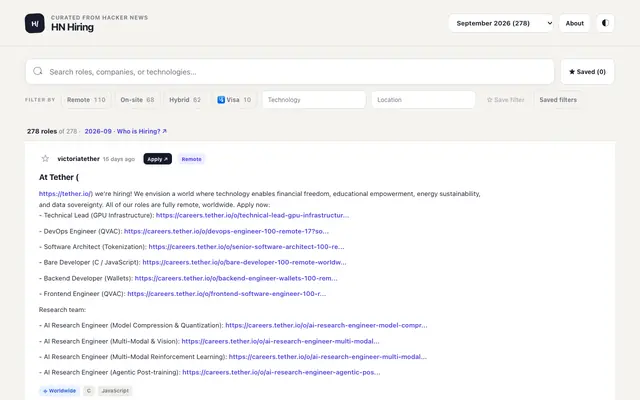Open the About page

[574, 23]
